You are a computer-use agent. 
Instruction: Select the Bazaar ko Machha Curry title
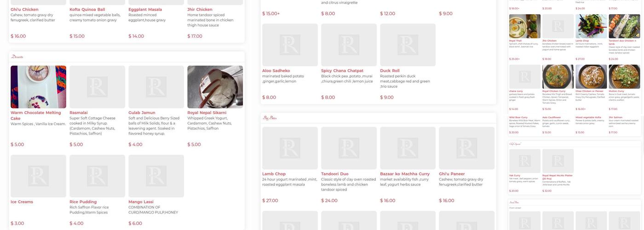tap(404, 174)
